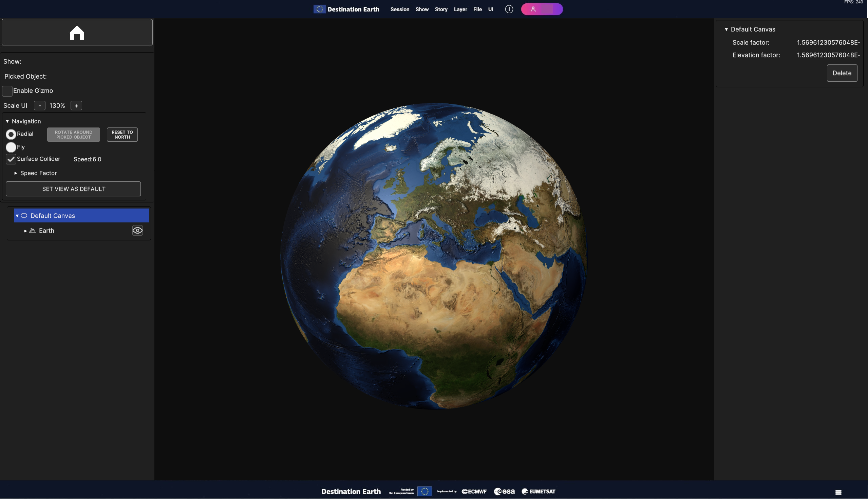The width and height of the screenshot is (868, 499).
Task: Click the Earth terrain layer icon
Action: tap(33, 231)
